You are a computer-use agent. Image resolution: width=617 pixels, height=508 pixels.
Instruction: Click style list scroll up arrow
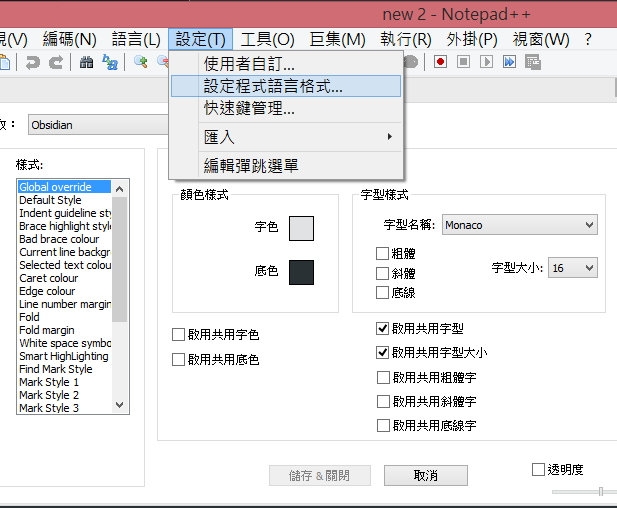point(120,189)
